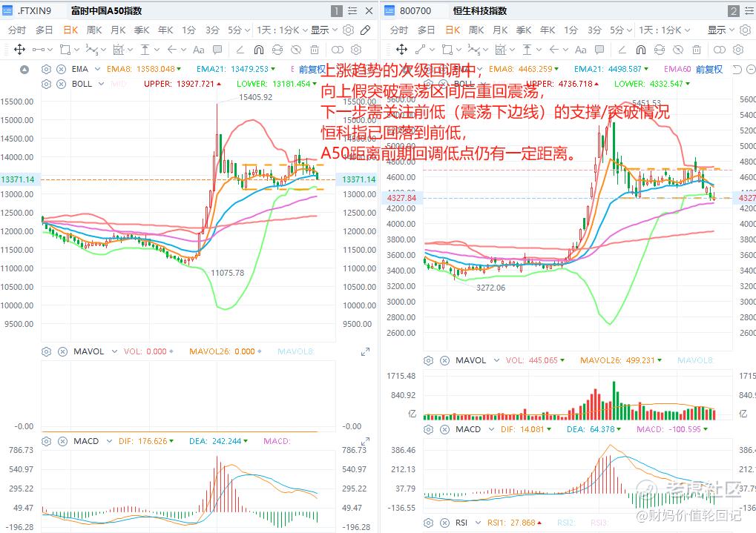This screenshot has height=533, width=756.
Task: Select Aa text tool in Hang Seng Tech toolbar
Action: 580,49
